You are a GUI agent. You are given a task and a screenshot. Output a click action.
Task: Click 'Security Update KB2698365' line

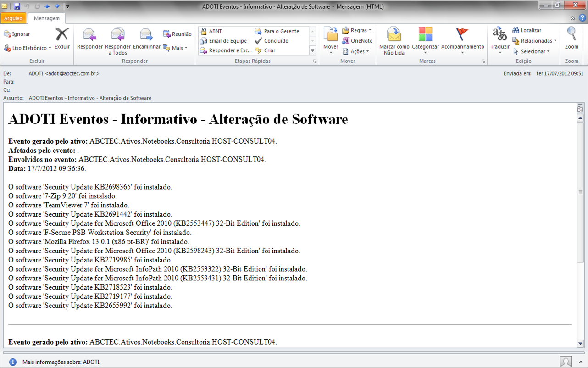coord(90,187)
